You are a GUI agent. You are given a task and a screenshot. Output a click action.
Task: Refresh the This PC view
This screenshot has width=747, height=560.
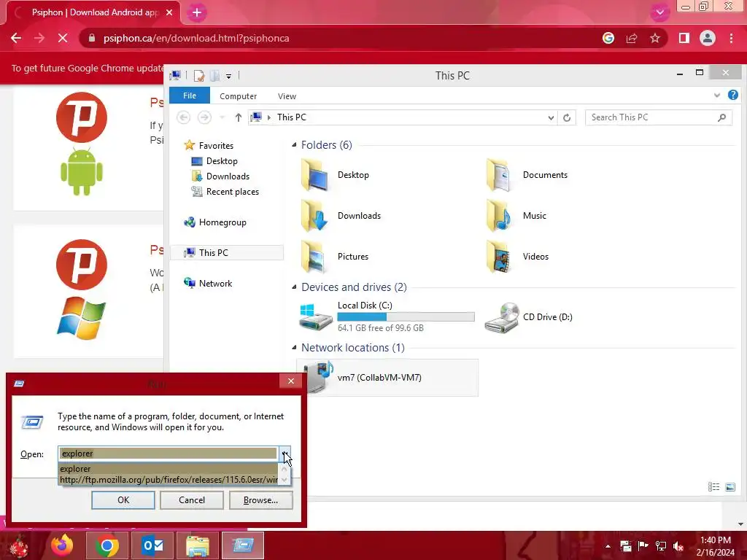(566, 117)
